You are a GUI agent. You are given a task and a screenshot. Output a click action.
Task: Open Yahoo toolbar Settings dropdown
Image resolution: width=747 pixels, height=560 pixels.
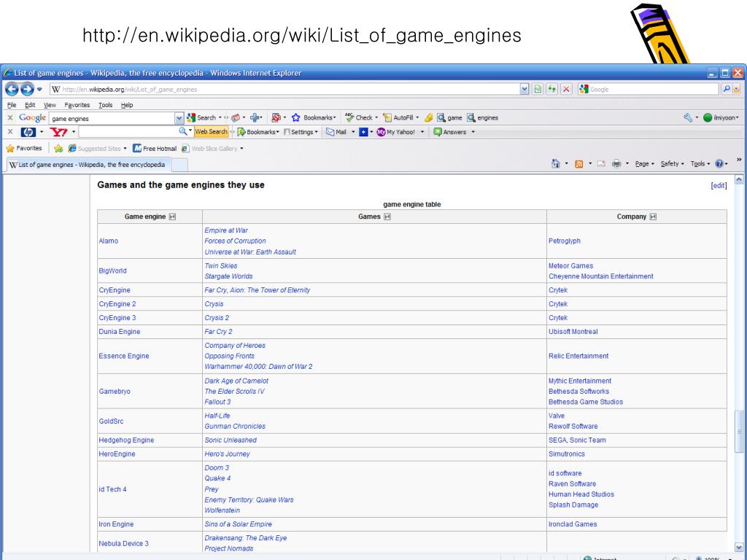(301, 132)
